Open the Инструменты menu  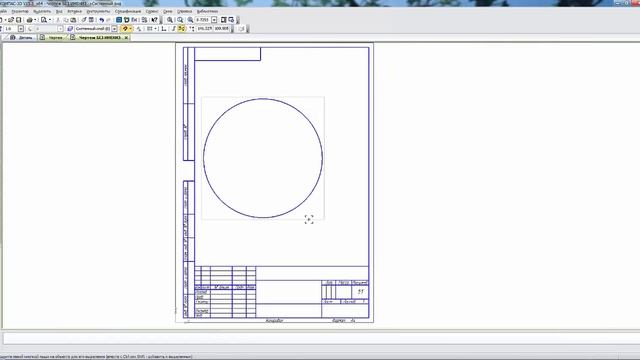pos(98,11)
